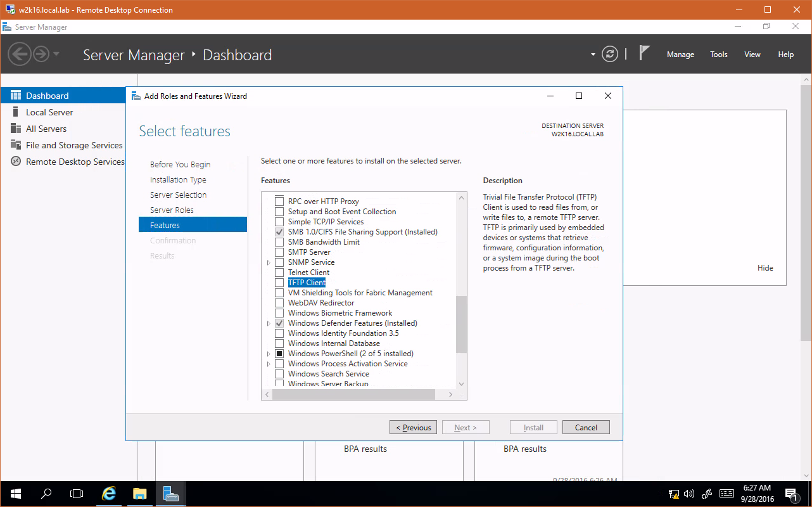This screenshot has width=812, height=507.
Task: Click the Hide link on the dashboard
Action: [x=765, y=268]
